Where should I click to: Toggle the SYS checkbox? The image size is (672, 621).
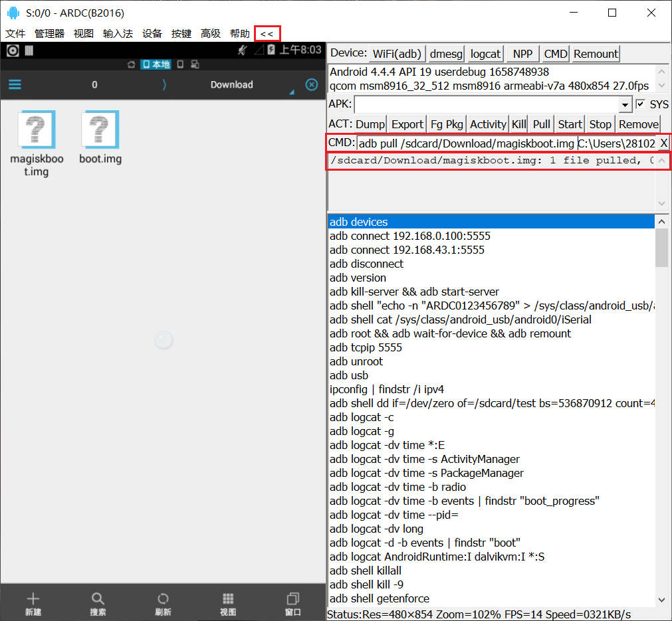641,104
